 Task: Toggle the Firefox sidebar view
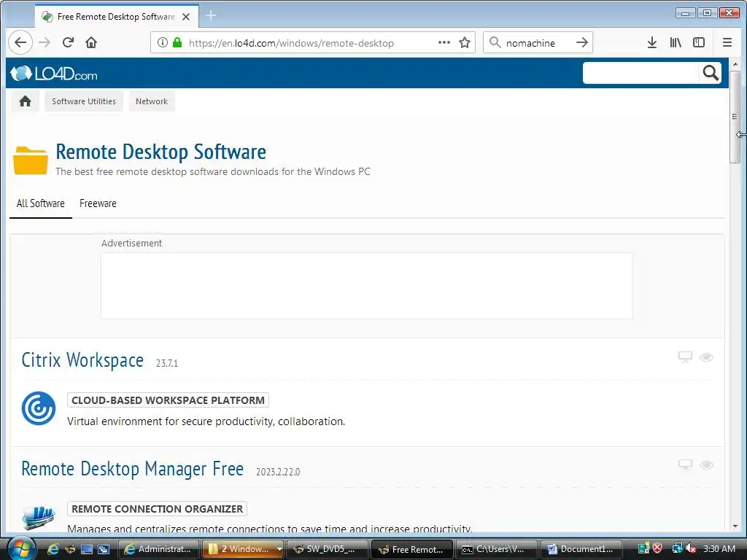pos(699,43)
